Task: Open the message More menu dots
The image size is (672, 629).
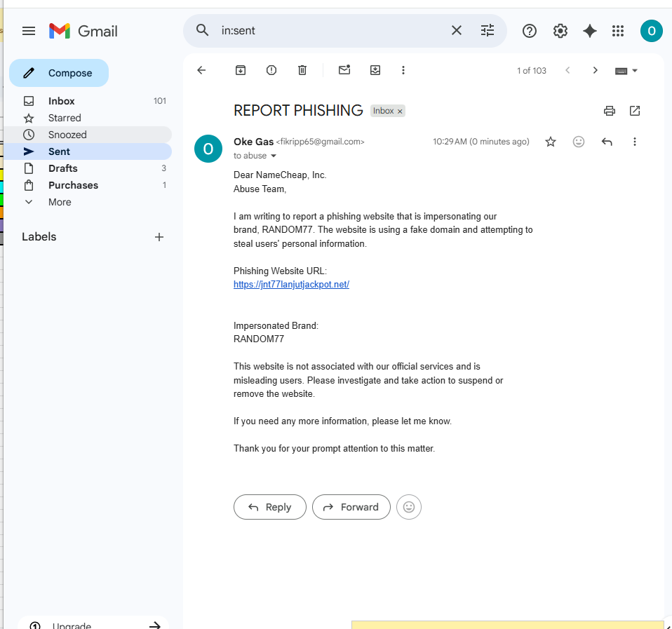Action: click(x=634, y=142)
